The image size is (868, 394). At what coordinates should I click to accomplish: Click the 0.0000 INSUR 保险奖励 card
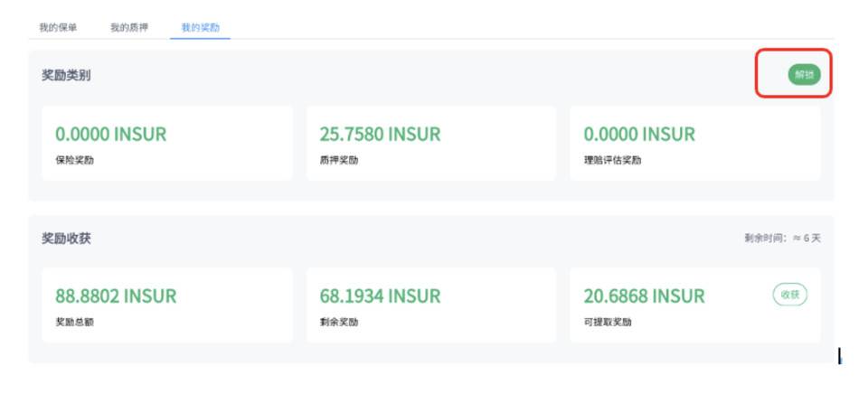[x=167, y=144]
